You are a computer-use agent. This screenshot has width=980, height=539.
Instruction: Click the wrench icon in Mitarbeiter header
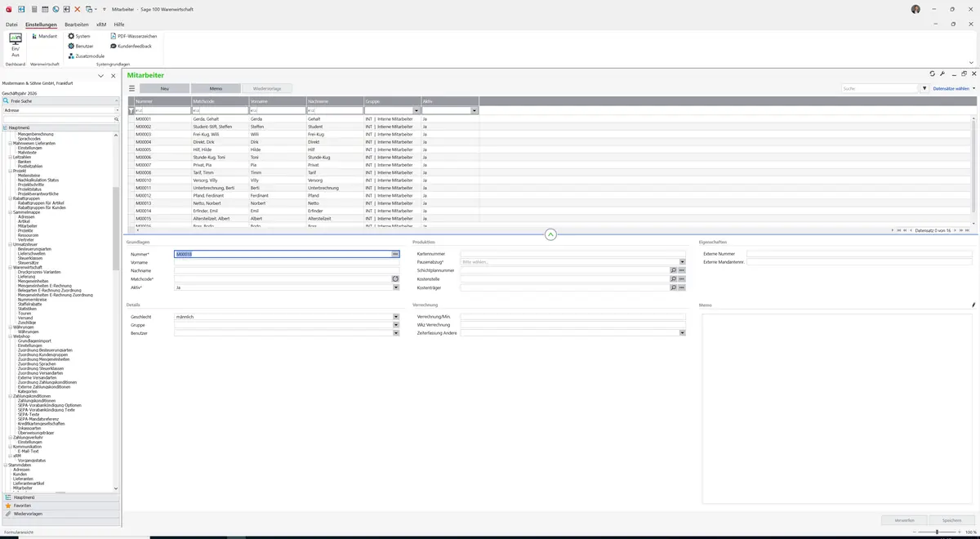[x=942, y=74]
